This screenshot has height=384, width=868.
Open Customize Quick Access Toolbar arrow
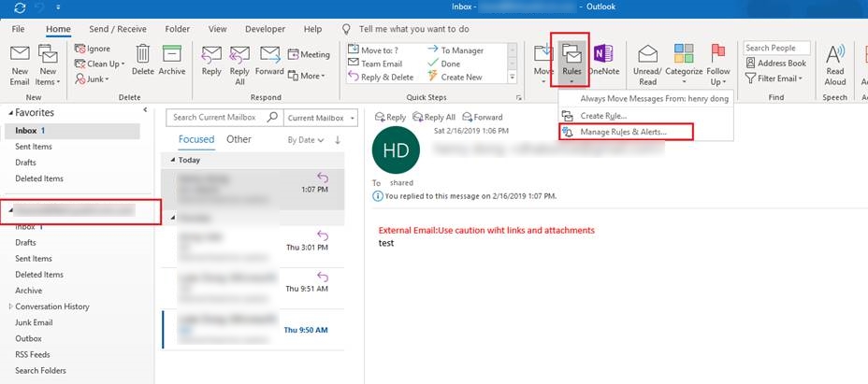coord(59,7)
